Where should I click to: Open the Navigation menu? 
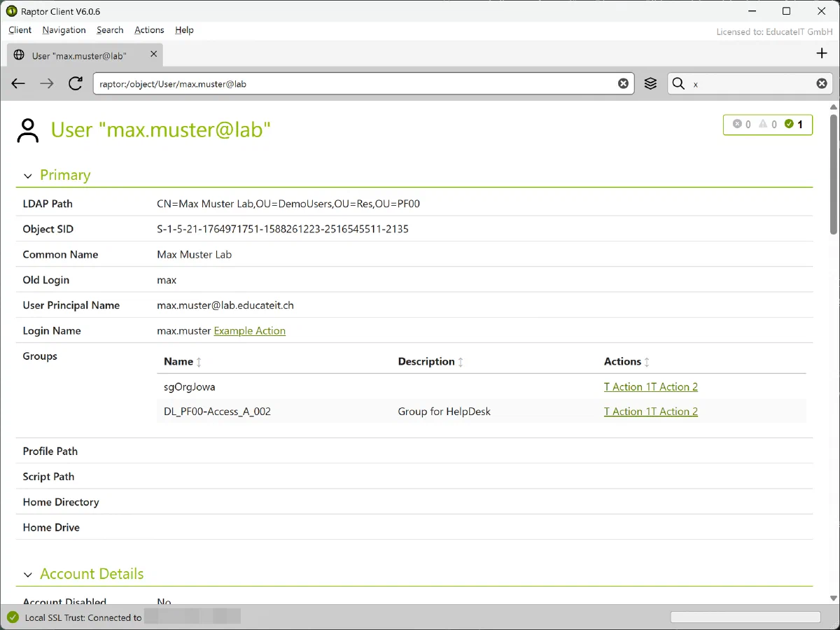click(x=64, y=30)
